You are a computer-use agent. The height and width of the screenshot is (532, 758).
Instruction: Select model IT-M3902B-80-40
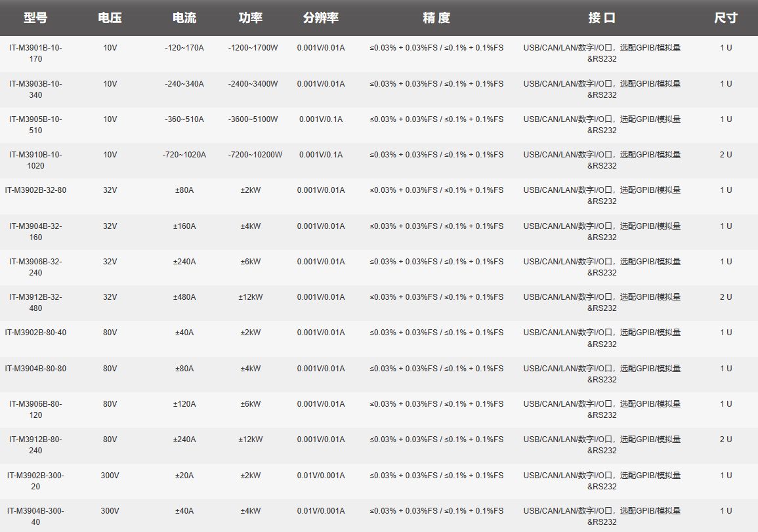tap(36, 333)
